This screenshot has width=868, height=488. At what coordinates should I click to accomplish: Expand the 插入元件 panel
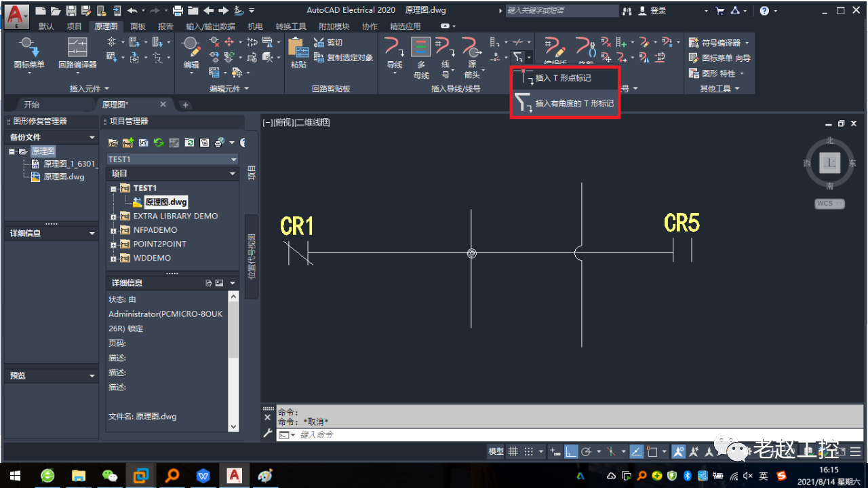pyautogui.click(x=90, y=88)
